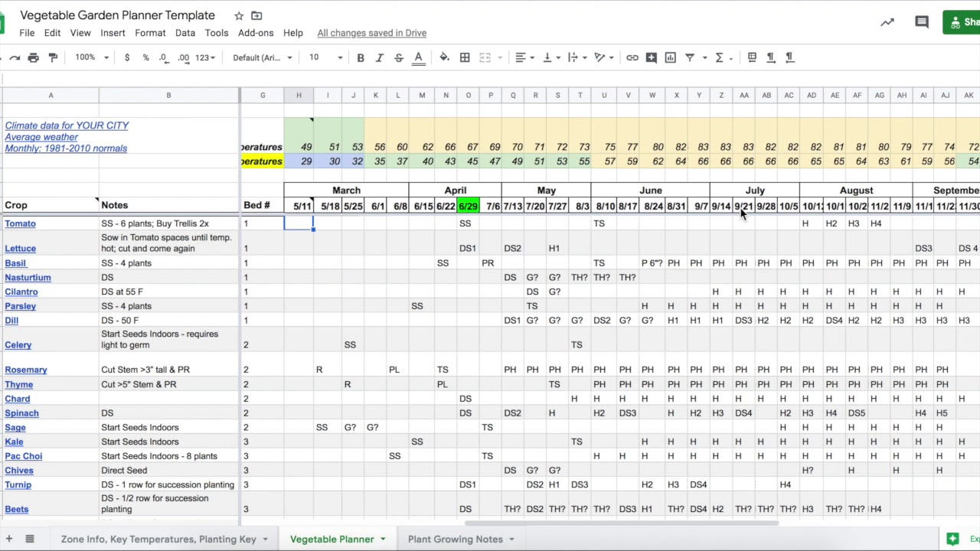Select the highlighted 6/29 date cell
The width and height of the screenshot is (980, 551).
469,206
